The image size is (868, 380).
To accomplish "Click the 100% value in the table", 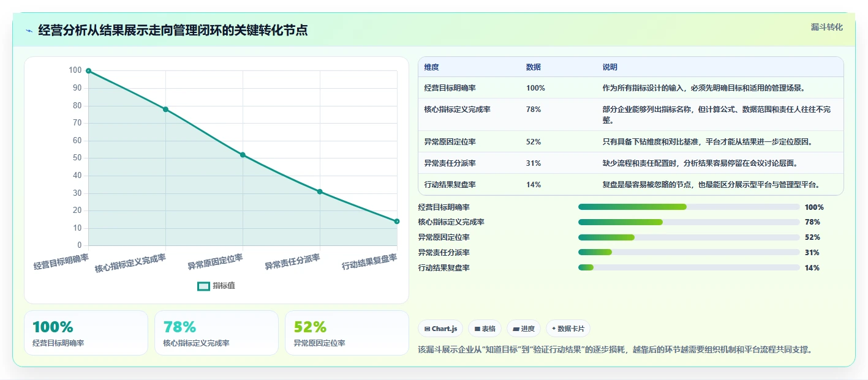I will (x=535, y=88).
